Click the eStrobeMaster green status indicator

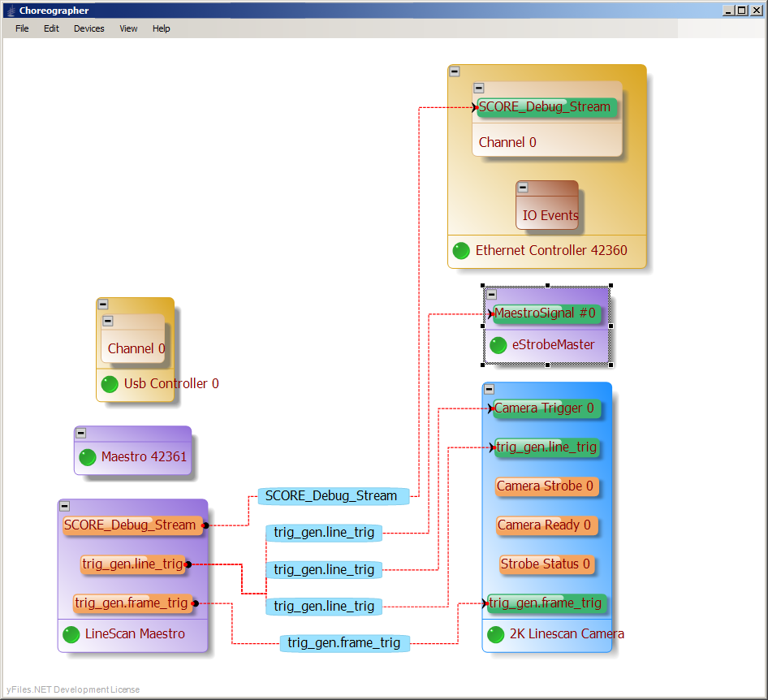pyautogui.click(x=498, y=345)
